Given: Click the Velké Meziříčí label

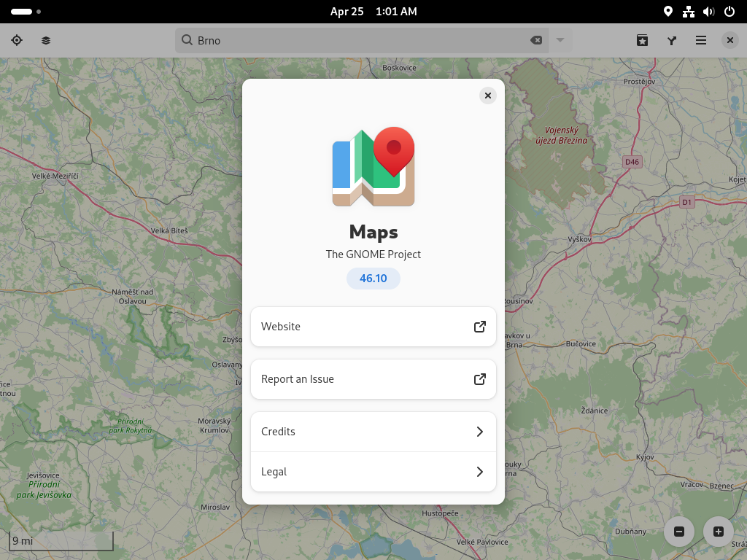Looking at the screenshot, I should 55,176.
